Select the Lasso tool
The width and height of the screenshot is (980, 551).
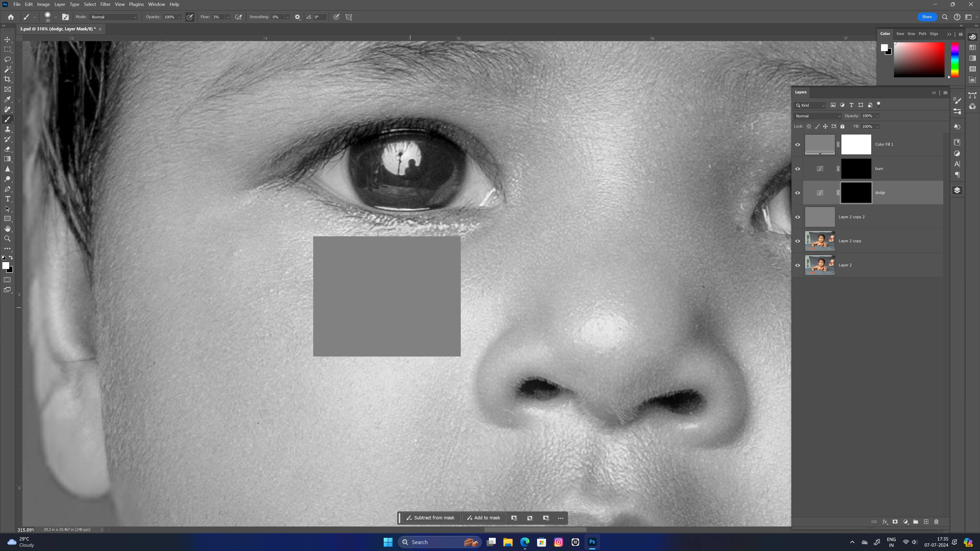click(7, 60)
